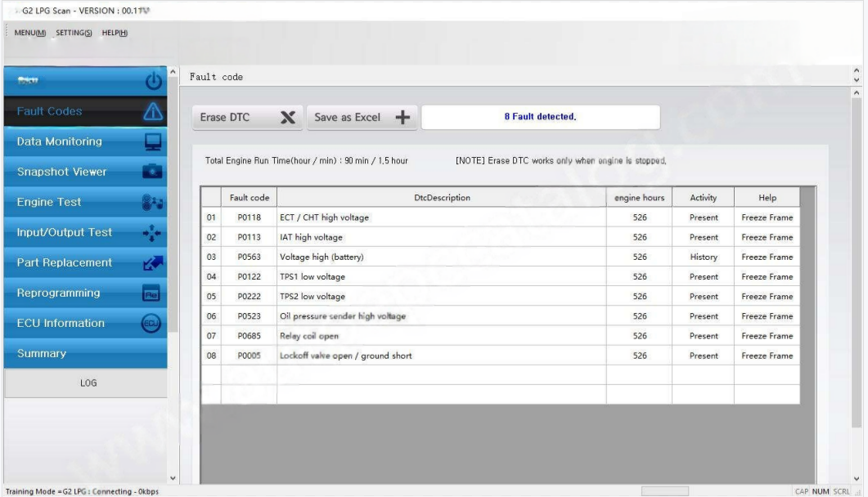Open the HELP menu
The image size is (868, 497).
[x=113, y=32]
